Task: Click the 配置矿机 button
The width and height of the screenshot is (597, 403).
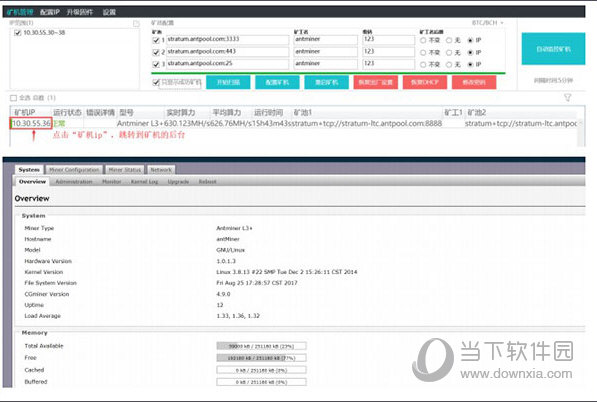Action: 277,82
